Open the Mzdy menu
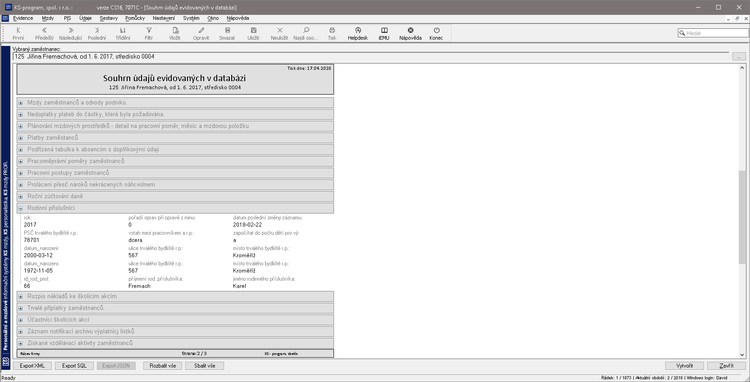This screenshot has width=750, height=382. coord(48,18)
